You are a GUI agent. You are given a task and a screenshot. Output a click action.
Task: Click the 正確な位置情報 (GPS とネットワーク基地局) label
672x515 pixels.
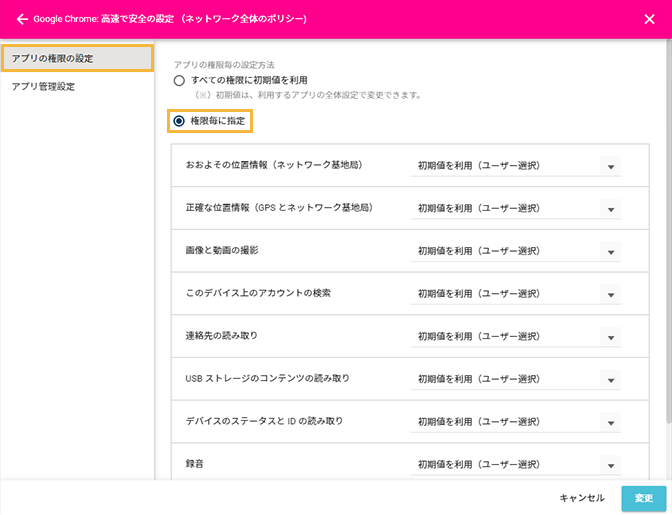(279, 208)
